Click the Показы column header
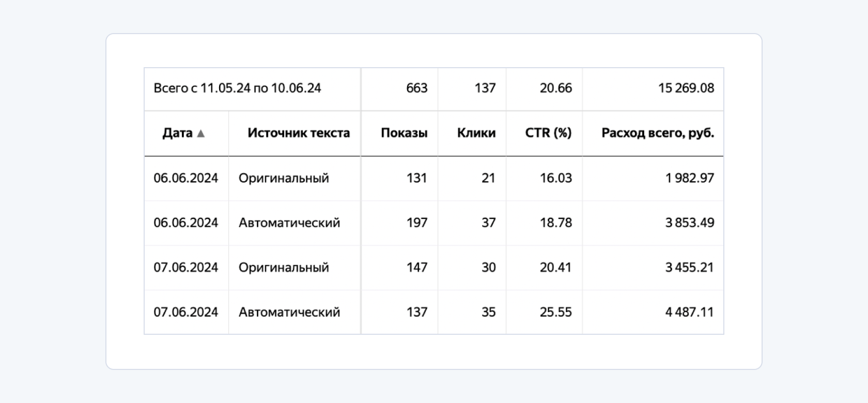The height and width of the screenshot is (403, 868). [404, 133]
